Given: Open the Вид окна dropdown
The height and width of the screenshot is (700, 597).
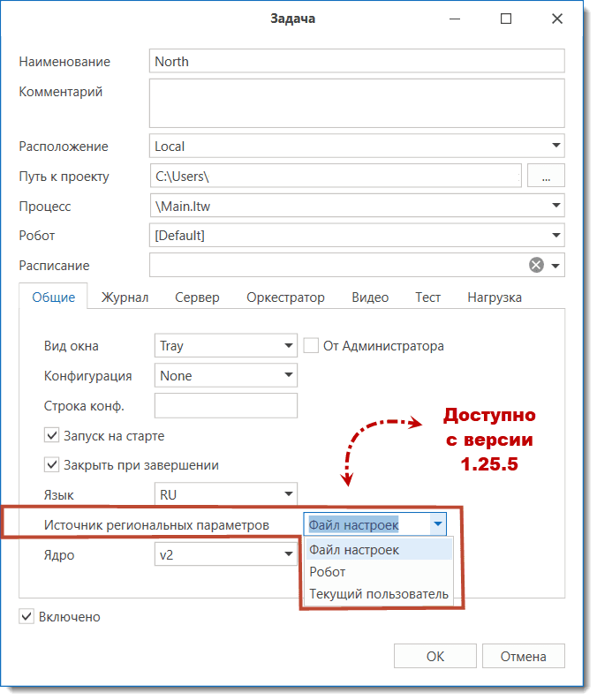Looking at the screenshot, I should point(289,345).
